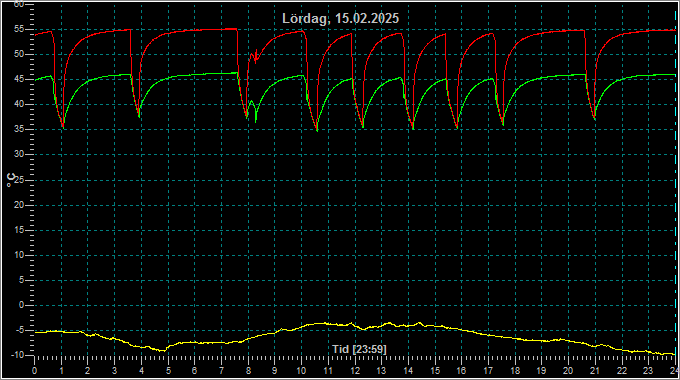Click the 55 value on the temperature axis

[x=19, y=29]
